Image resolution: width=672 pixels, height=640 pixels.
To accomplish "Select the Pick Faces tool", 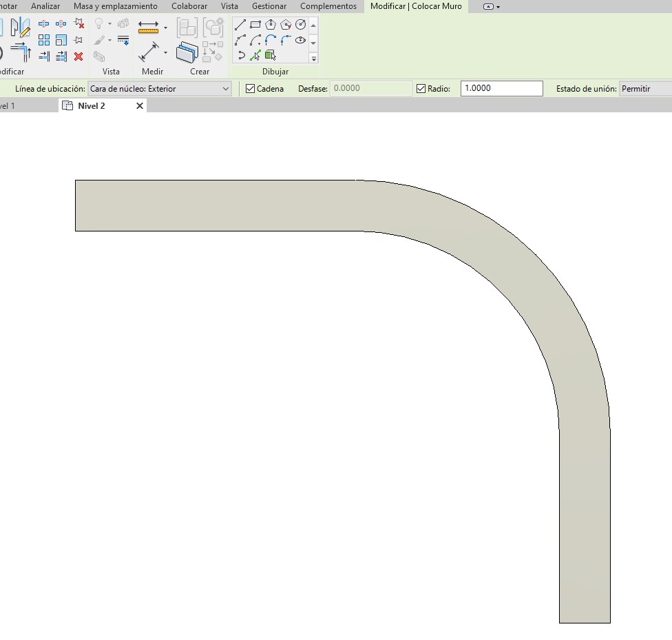I will [271, 55].
